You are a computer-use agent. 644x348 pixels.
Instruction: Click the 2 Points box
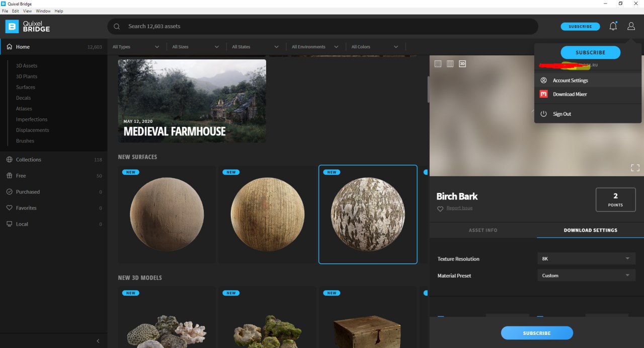click(615, 199)
